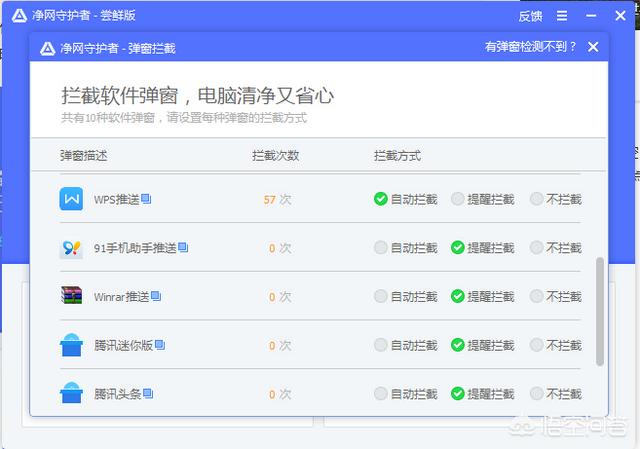Click the 0 次 count for 91手机助手推送
This screenshot has width=640, height=449.
(280, 248)
